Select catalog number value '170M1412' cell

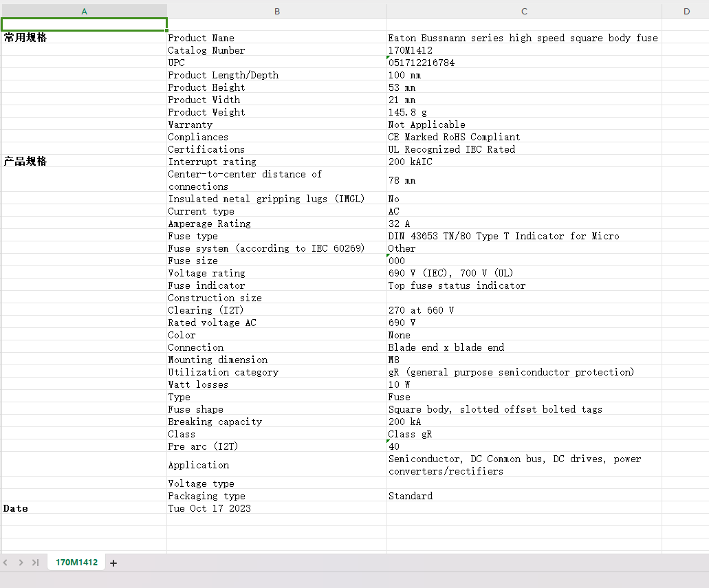coord(524,50)
